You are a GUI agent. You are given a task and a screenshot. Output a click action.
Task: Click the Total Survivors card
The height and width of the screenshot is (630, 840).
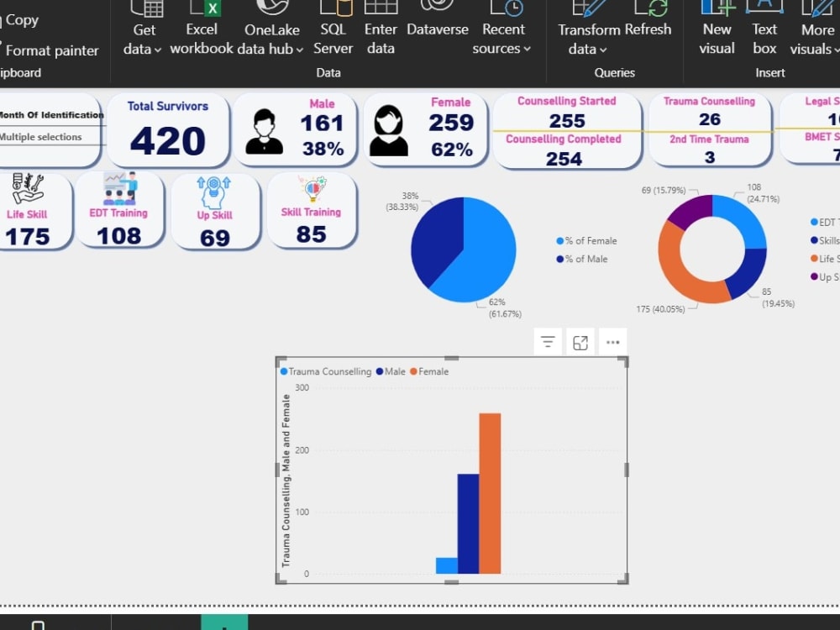[168, 130]
